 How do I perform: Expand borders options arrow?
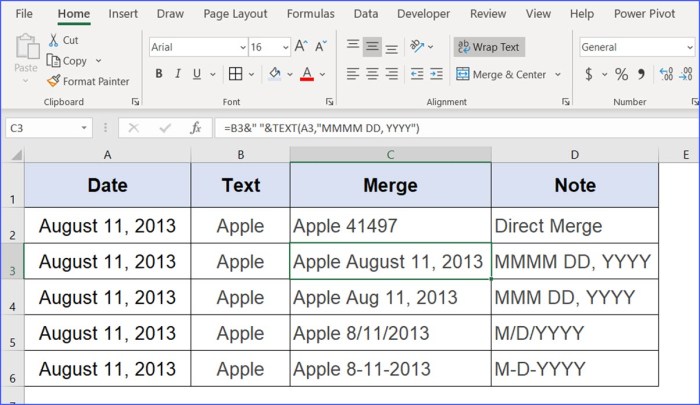click(251, 74)
